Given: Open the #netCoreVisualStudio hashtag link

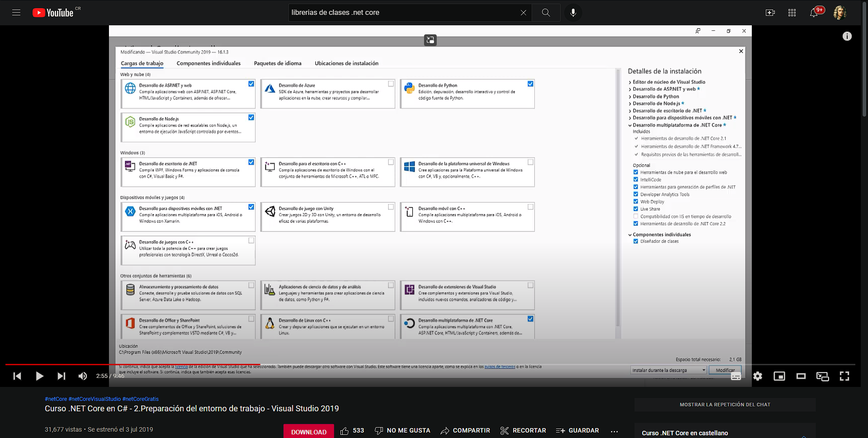Looking at the screenshot, I should tap(94, 399).
